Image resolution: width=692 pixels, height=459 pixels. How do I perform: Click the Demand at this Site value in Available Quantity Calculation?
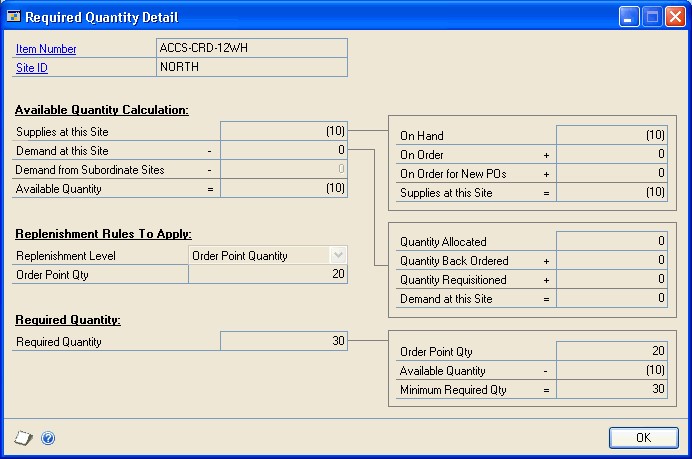click(x=284, y=150)
